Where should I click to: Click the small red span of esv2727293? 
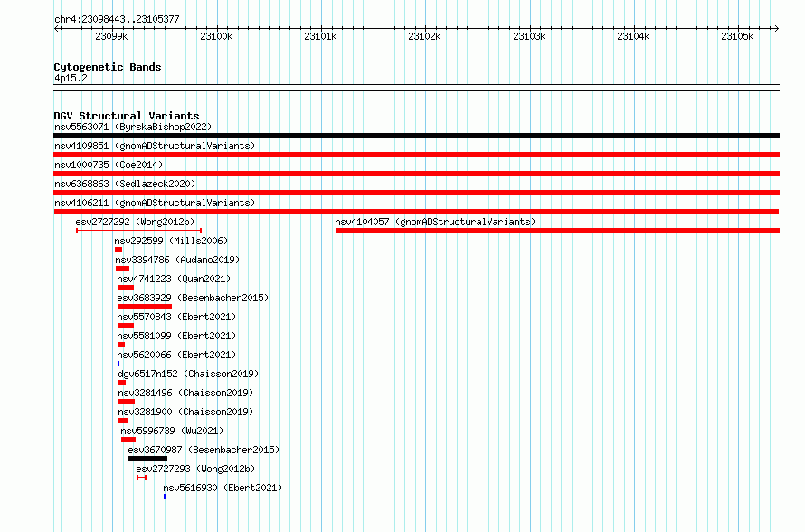click(142, 478)
